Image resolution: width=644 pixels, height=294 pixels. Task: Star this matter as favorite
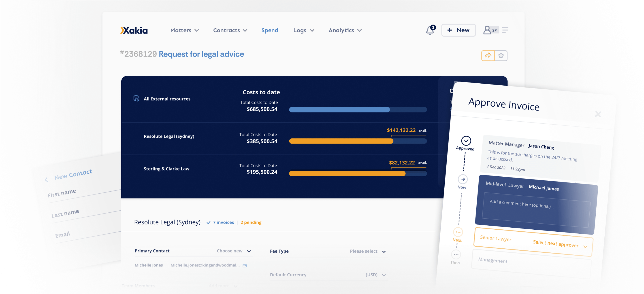[x=501, y=55]
